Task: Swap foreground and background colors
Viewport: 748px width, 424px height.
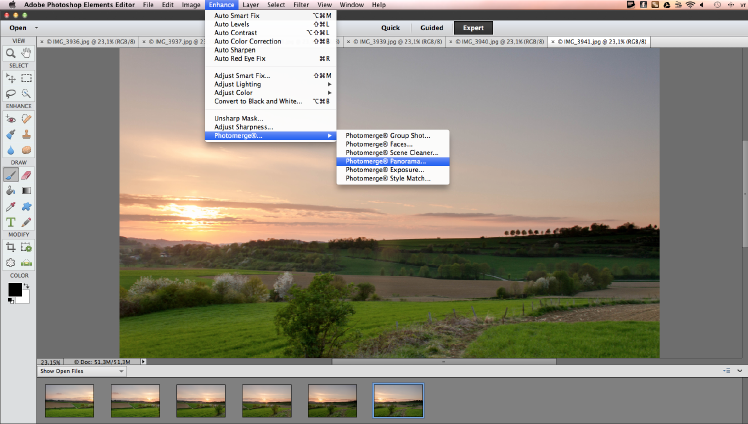Action: (26, 286)
